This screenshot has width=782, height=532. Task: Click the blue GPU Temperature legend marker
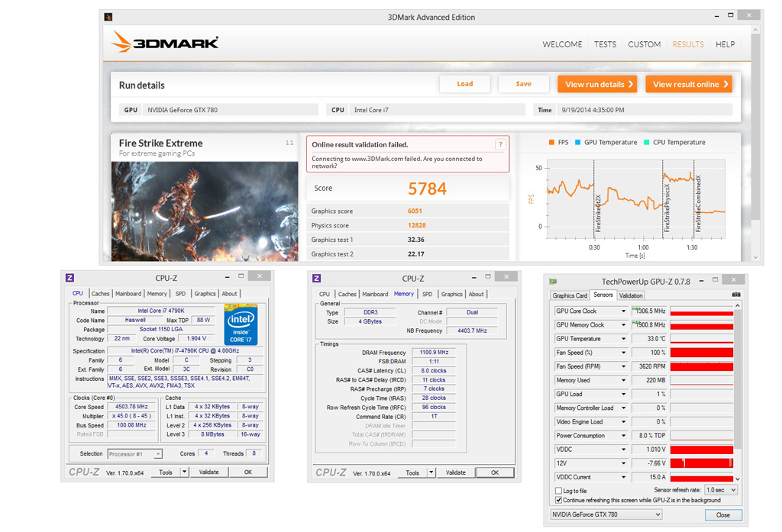coord(577,142)
